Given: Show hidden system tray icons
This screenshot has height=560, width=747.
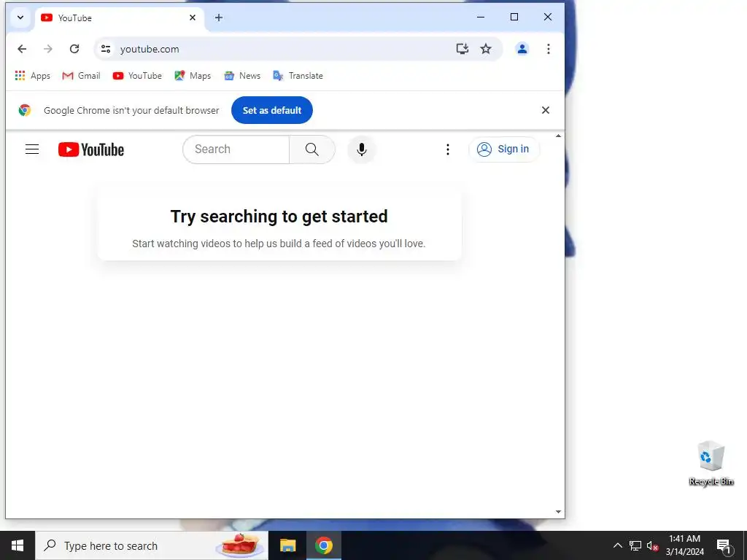Looking at the screenshot, I should pyautogui.click(x=617, y=545).
